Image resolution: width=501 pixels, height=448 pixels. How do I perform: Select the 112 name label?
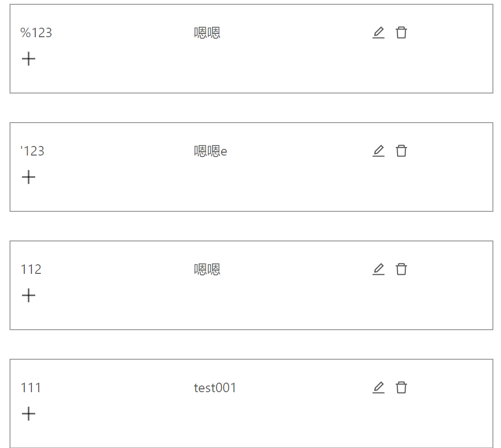coord(31,269)
